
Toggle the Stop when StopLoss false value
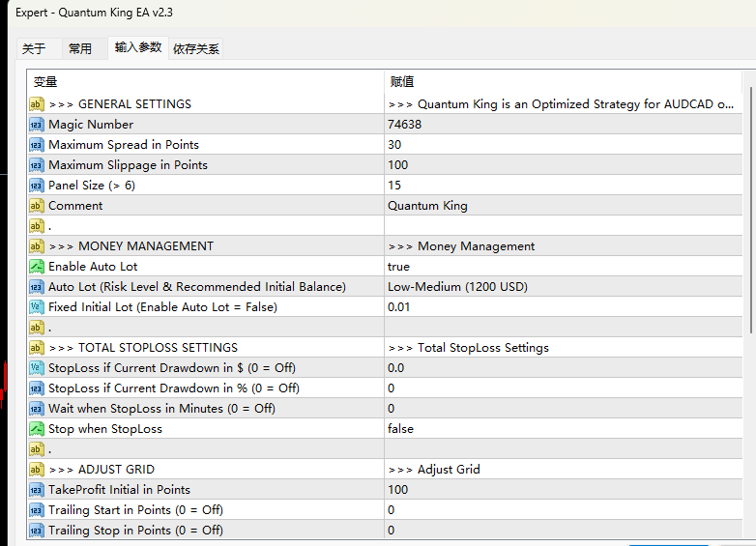400,429
